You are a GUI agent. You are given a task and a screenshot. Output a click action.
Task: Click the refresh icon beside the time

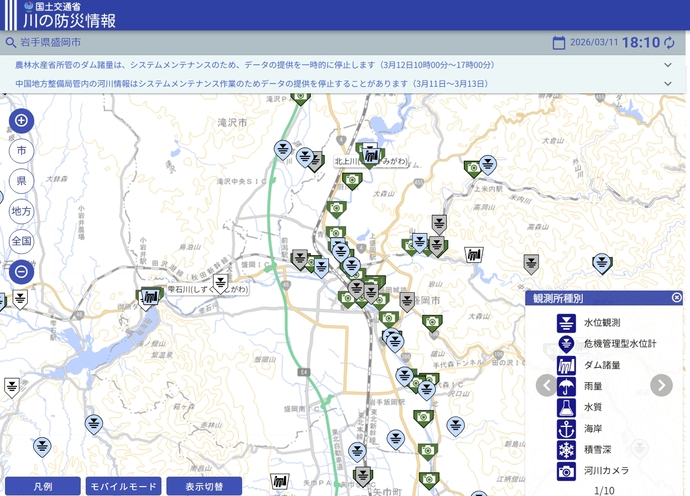click(x=669, y=43)
